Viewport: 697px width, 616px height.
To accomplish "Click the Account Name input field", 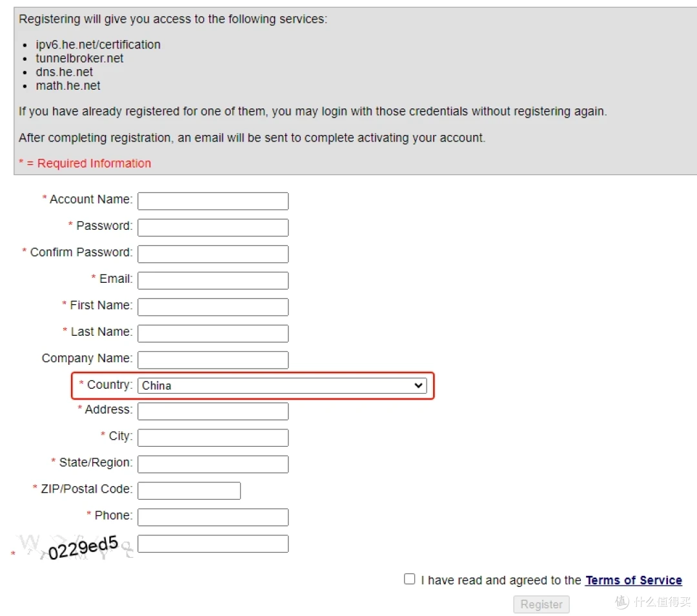I will pyautogui.click(x=213, y=201).
